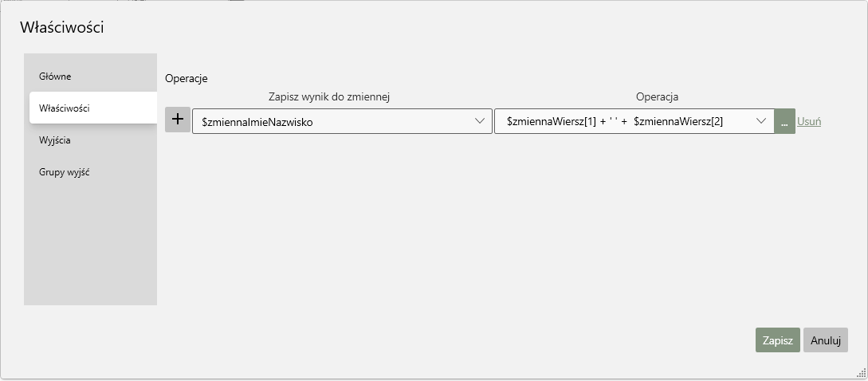The width and height of the screenshot is (868, 381).
Task: Click the dialog resize grip corner
Action: (861, 372)
